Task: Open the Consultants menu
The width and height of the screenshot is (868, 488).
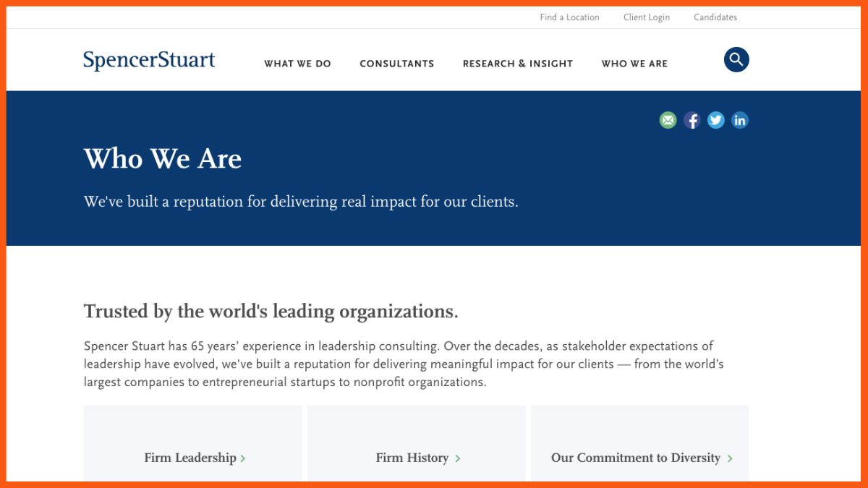Action: [x=397, y=64]
